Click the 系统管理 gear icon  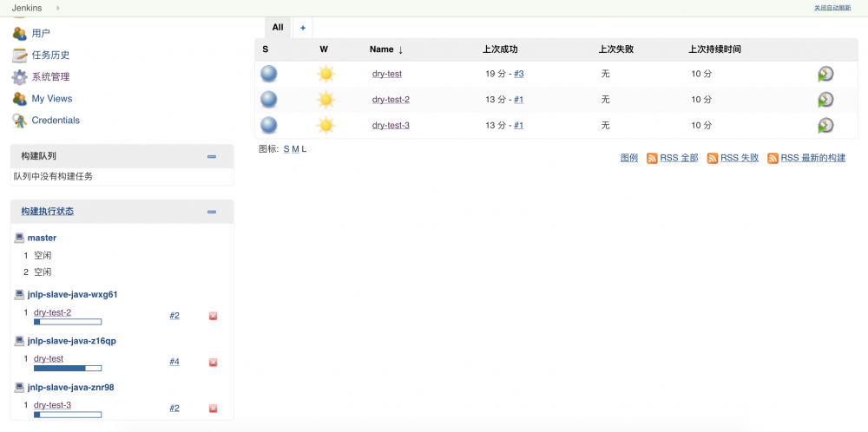(19, 77)
